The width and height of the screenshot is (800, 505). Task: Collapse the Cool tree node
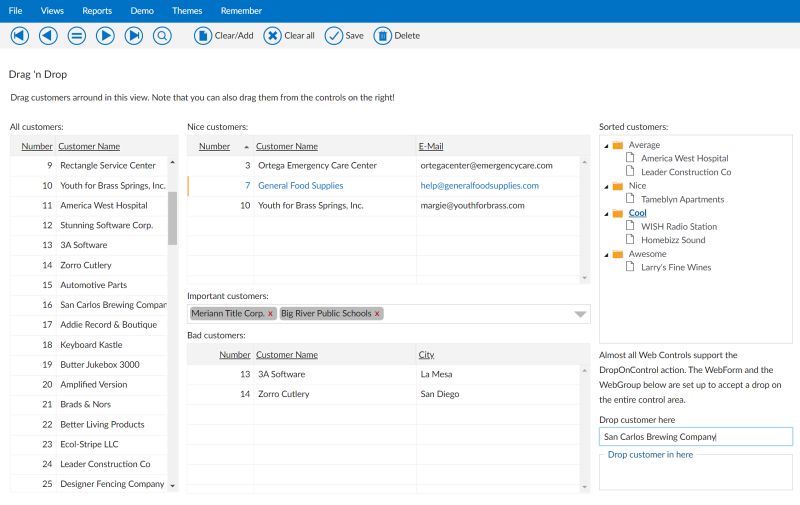(606, 214)
